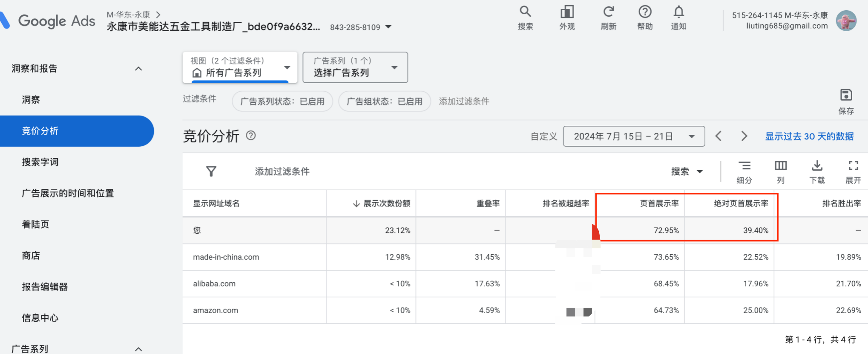Click 72.95% top of page rate
Image resolution: width=868 pixels, height=354 pixels.
click(666, 230)
